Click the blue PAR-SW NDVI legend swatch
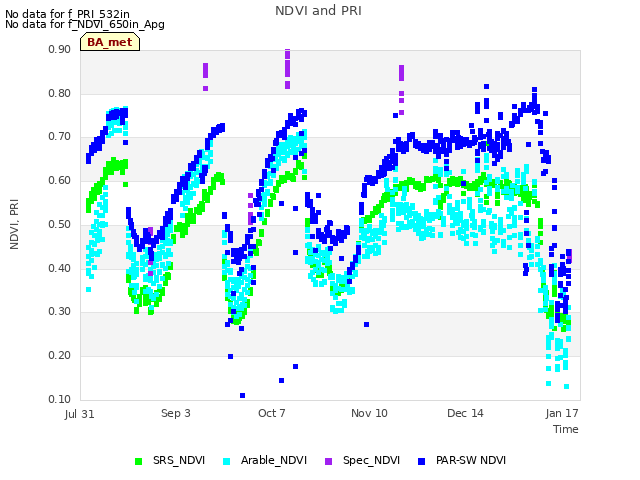 tap(422, 461)
